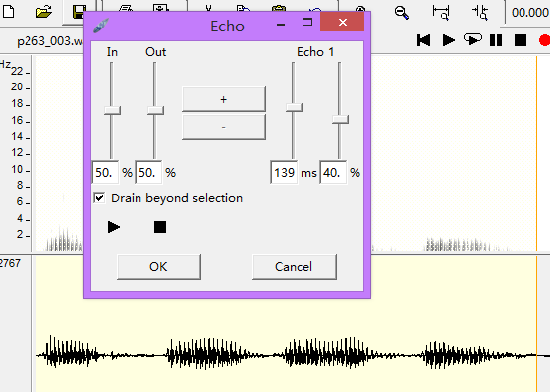This screenshot has height=392, width=550.
Task: Click the Echo 1 decay slider handle
Action: (x=340, y=119)
